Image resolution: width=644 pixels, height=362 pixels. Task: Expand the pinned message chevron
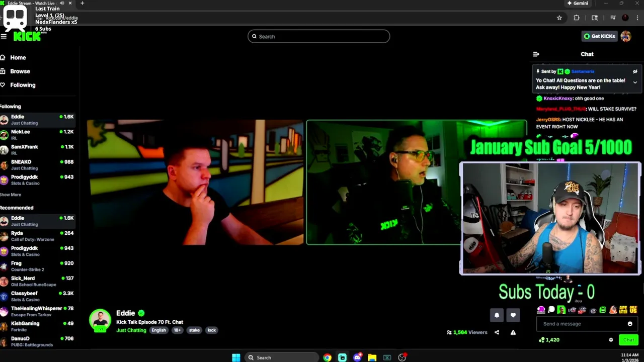point(635,82)
